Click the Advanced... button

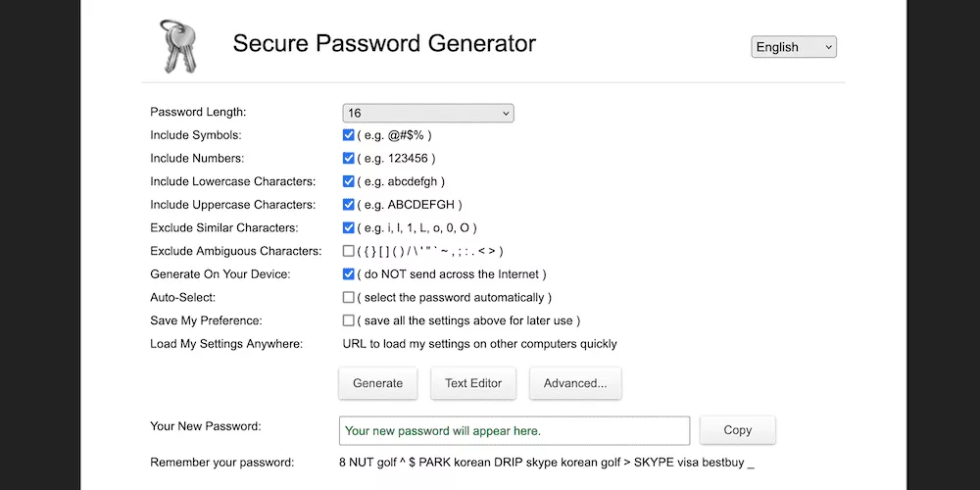pos(575,383)
